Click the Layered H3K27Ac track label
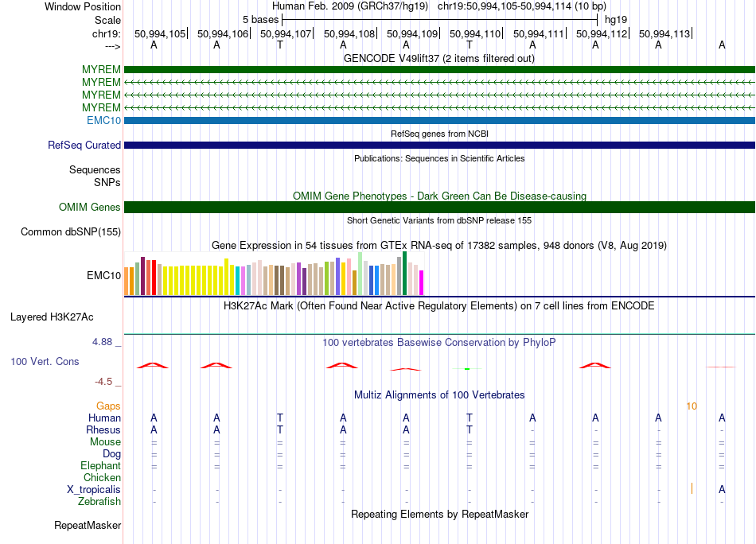 click(52, 317)
